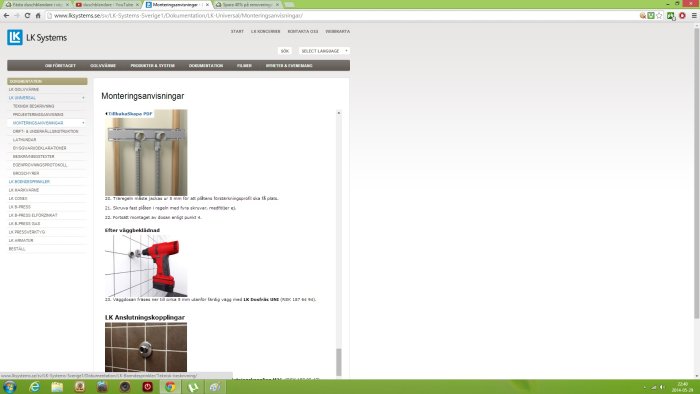Select LK B-Press Elförzinkat in sidebar
This screenshot has width=700, height=394.
[33, 215]
